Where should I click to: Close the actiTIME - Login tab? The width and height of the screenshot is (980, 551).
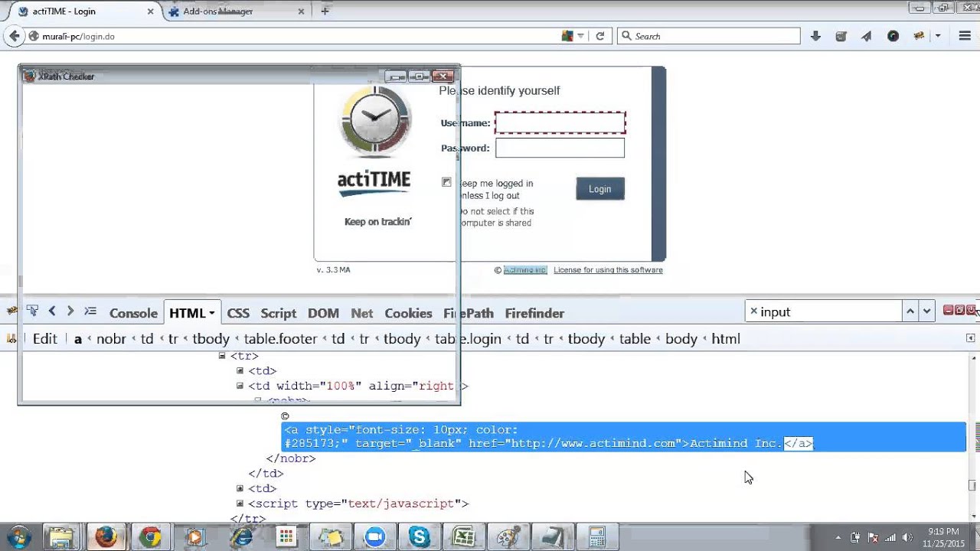[150, 11]
